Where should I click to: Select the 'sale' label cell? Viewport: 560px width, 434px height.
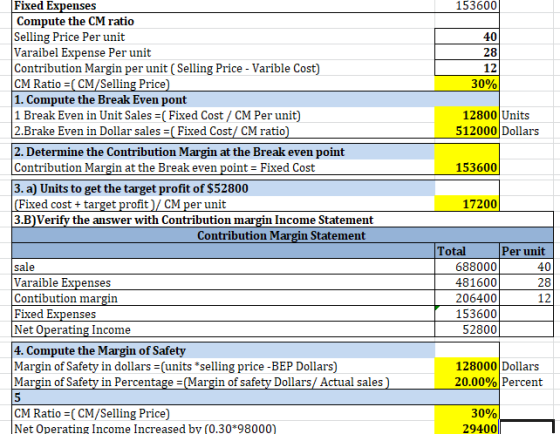(223, 266)
